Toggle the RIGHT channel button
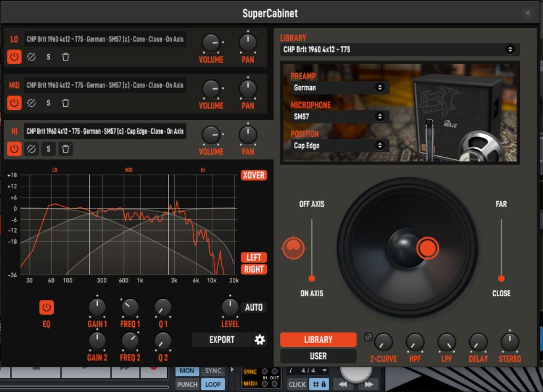This screenshot has width=543, height=392. pos(254,269)
